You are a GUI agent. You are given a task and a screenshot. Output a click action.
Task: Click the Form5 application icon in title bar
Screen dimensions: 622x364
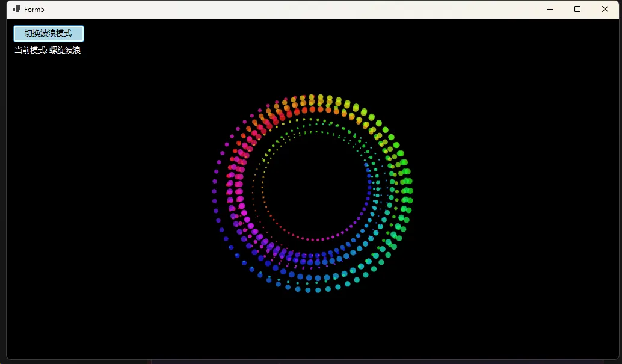pos(16,9)
